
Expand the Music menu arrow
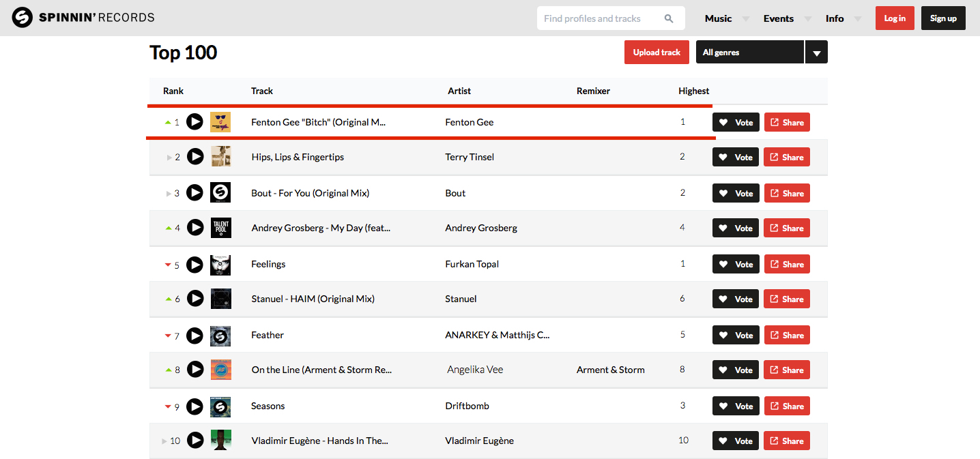click(x=746, y=19)
